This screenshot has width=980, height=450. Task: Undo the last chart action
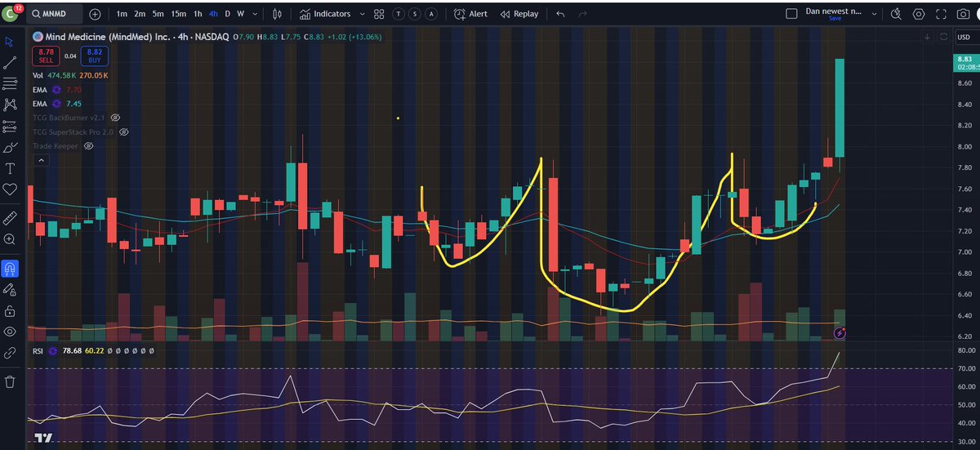click(x=560, y=14)
